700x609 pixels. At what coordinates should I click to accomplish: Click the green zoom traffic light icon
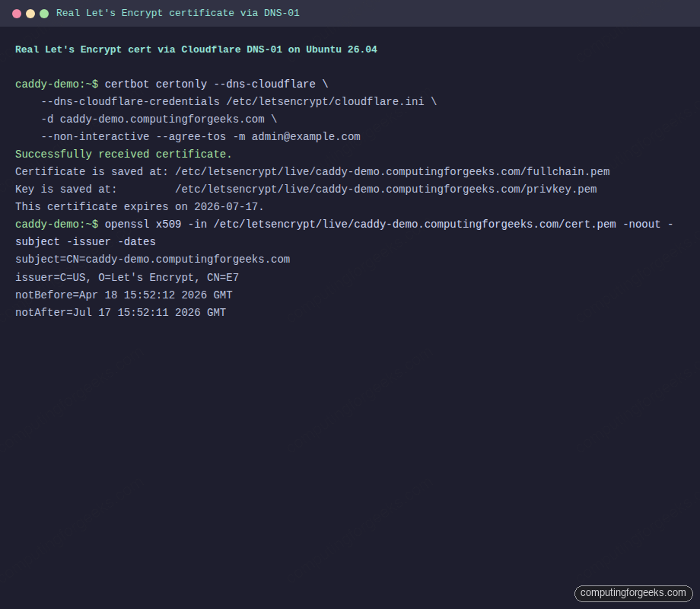point(43,13)
